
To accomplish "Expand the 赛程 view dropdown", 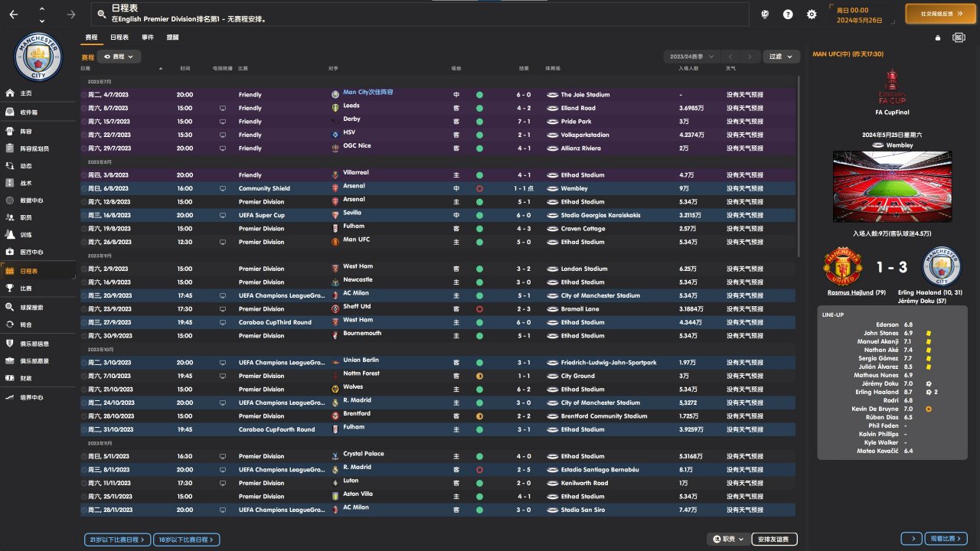I will pos(119,57).
